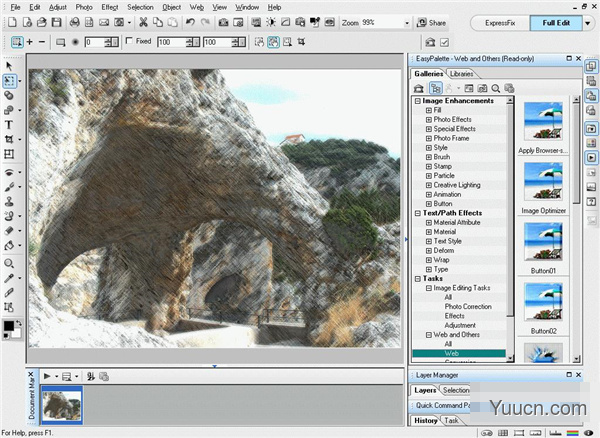
Task: Open the Effect menu
Action: (x=110, y=7)
